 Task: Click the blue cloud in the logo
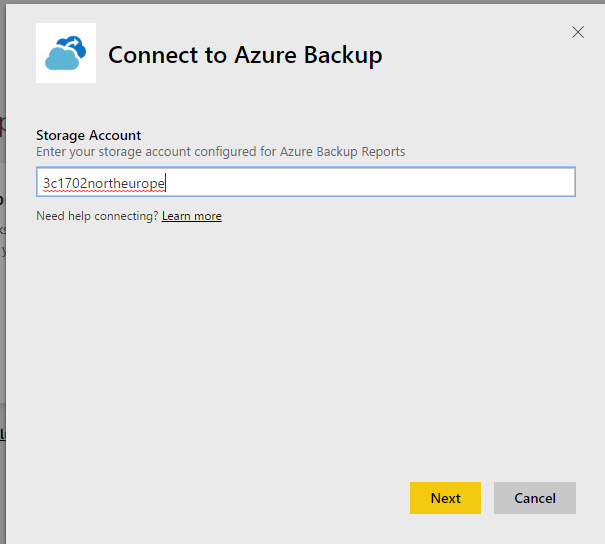[x=61, y=60]
